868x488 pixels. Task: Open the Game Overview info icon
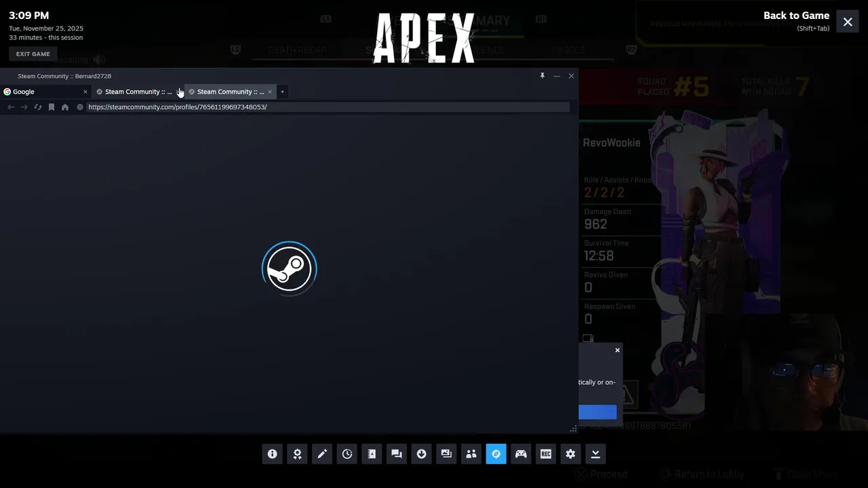(x=273, y=454)
